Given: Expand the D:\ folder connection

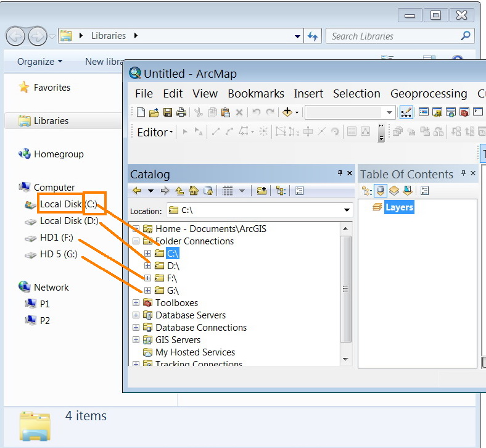Looking at the screenshot, I should click(x=147, y=266).
